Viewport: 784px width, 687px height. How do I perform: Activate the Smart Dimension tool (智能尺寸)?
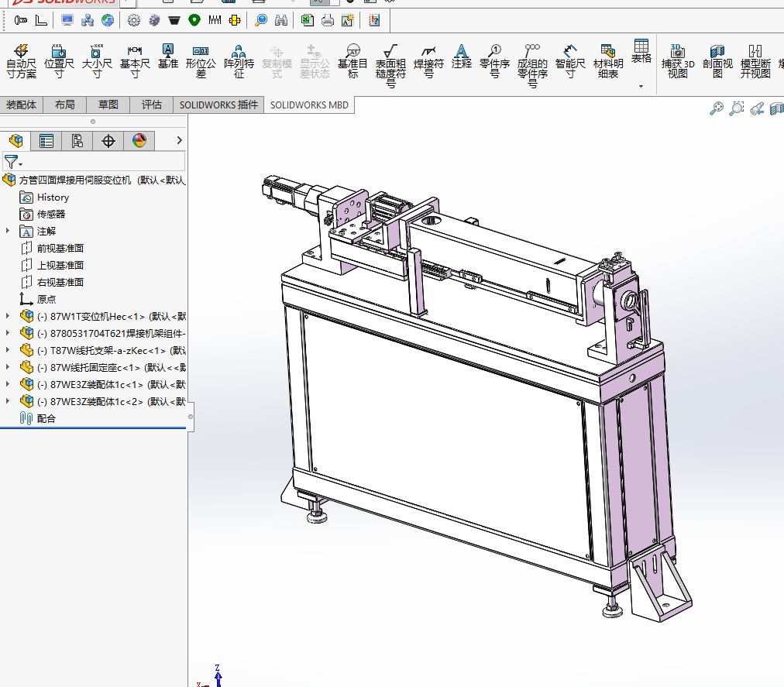pyautogui.click(x=570, y=61)
